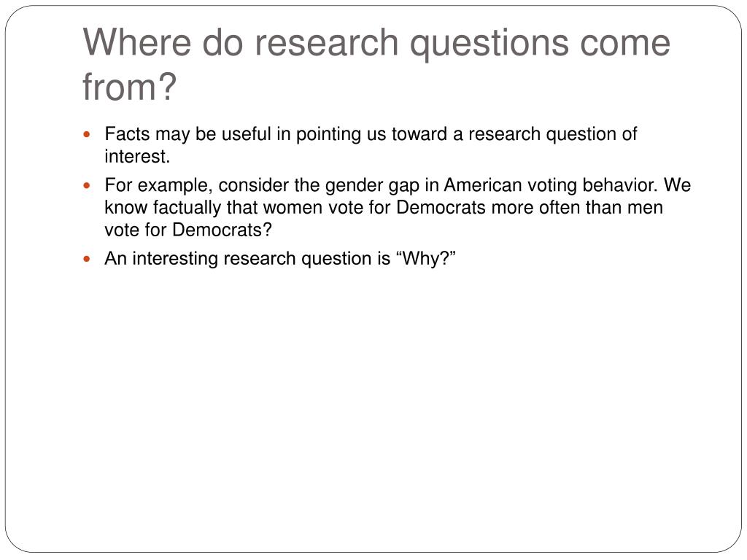Click the word 'know' starting the second line
This screenshot has width=747, height=560.
(126, 208)
